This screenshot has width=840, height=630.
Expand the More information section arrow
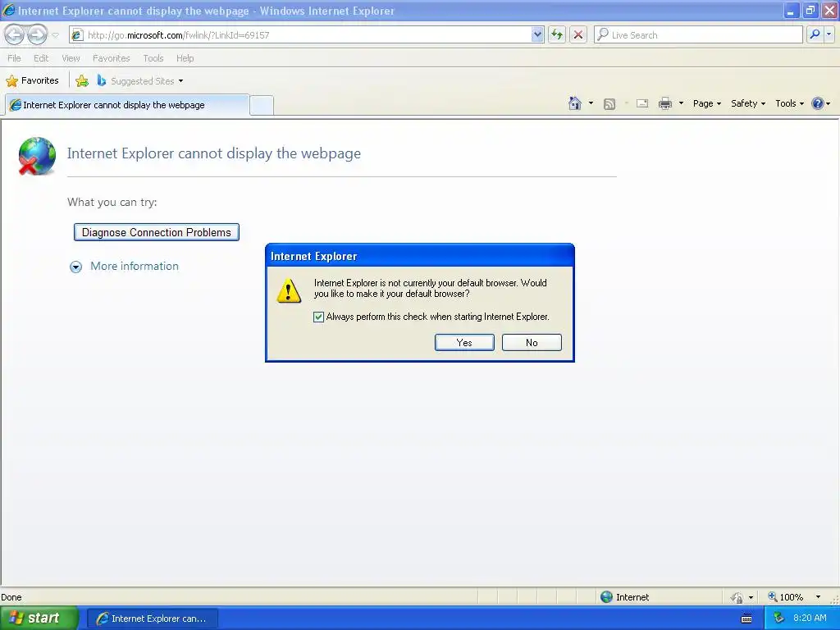pyautogui.click(x=76, y=267)
